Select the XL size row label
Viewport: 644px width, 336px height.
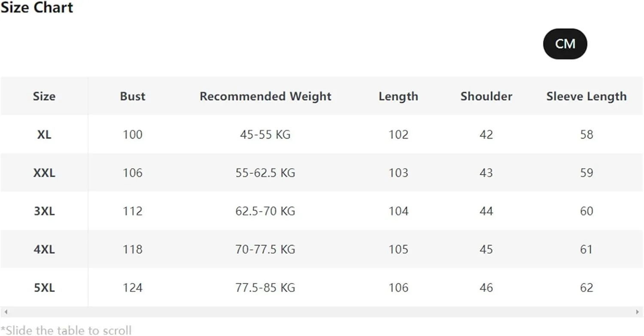(44, 134)
